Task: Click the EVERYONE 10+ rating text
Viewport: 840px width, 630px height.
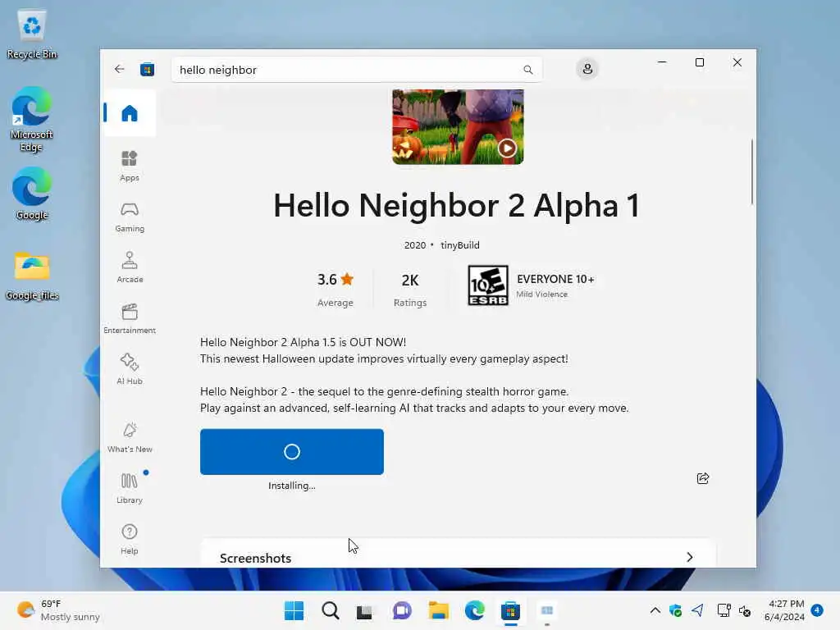Action: tap(555, 279)
